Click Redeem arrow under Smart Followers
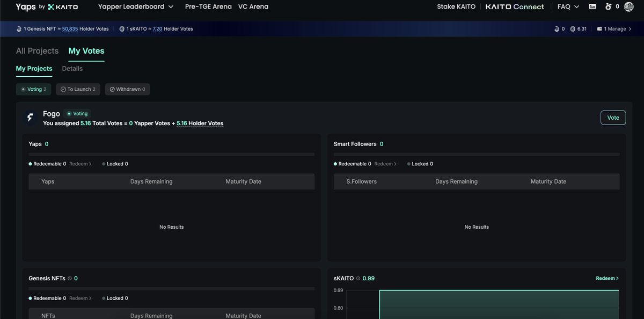Screen dimensions: 644x319 coord(385,164)
